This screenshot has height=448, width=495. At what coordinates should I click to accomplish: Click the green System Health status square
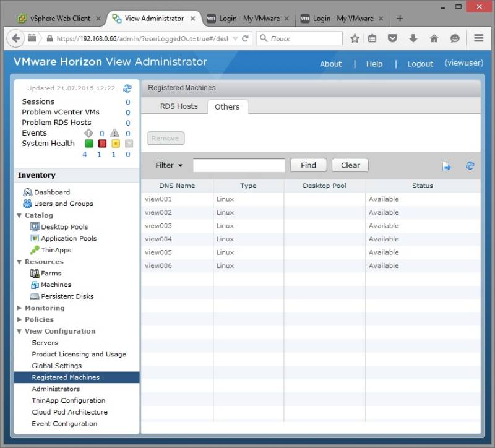(x=89, y=144)
